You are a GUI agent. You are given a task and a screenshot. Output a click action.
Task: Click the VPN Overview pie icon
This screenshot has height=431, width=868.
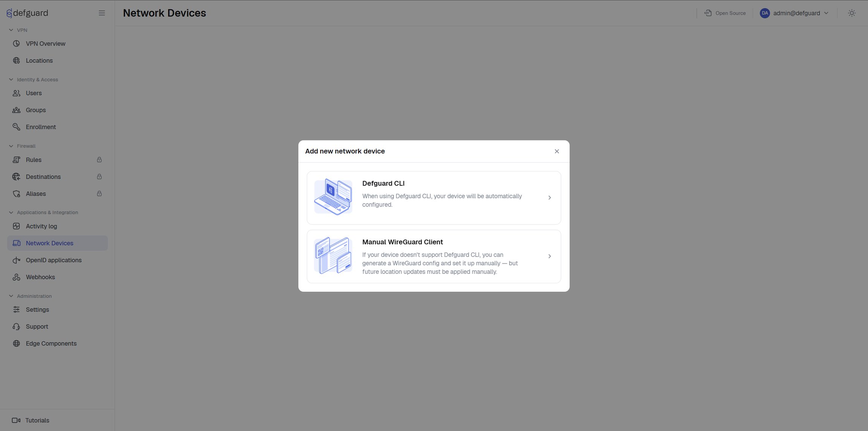(16, 44)
